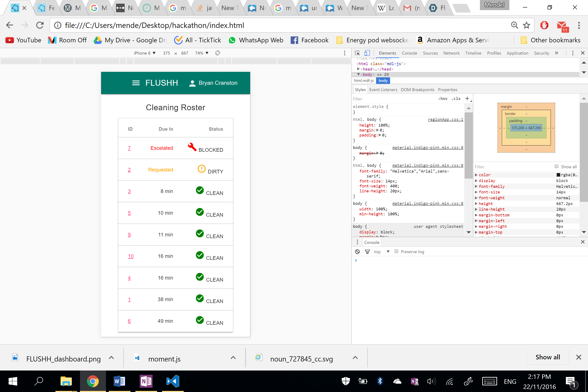This screenshot has height=392, width=588.
Task: Switch to the Network tab
Action: click(x=451, y=53)
